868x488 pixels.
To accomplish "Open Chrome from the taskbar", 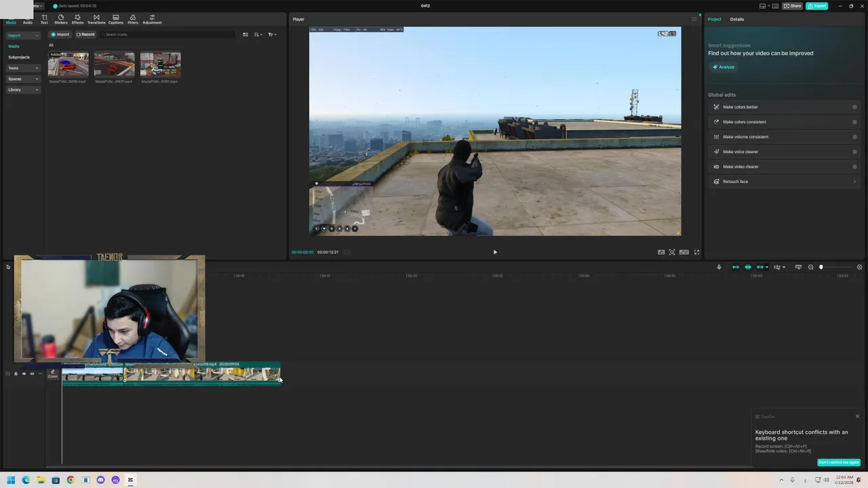I will [x=71, y=480].
